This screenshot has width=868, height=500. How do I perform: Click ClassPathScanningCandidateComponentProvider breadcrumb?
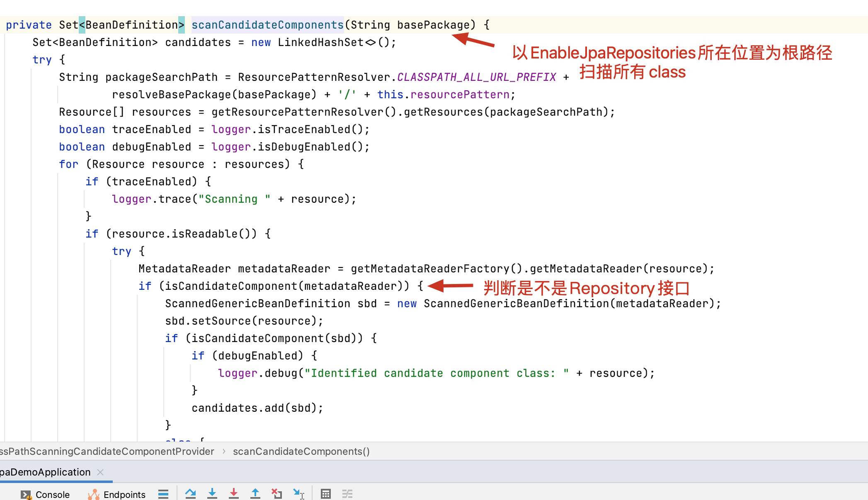tap(107, 451)
